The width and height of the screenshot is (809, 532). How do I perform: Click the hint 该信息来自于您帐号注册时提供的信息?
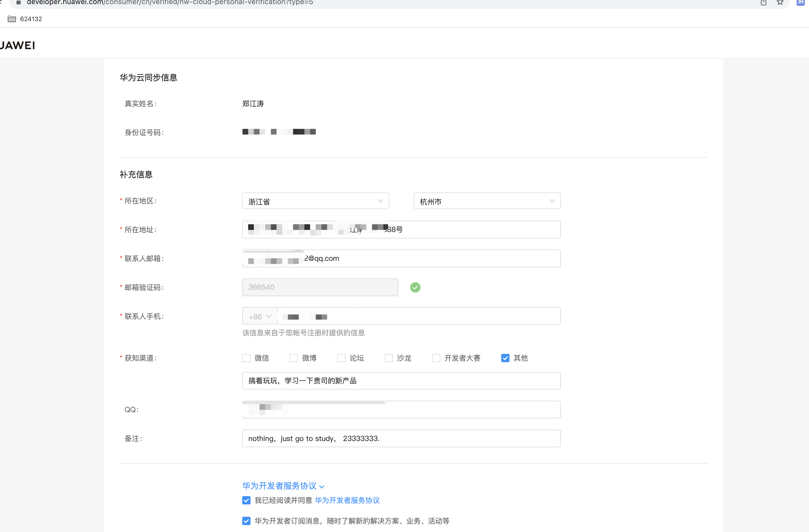[304, 333]
